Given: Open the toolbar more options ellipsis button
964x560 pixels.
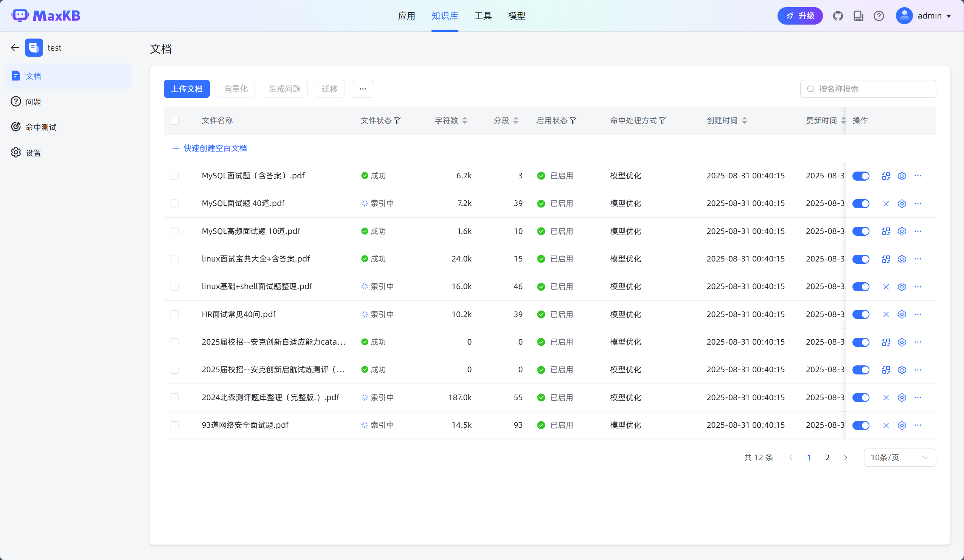Looking at the screenshot, I should [362, 89].
